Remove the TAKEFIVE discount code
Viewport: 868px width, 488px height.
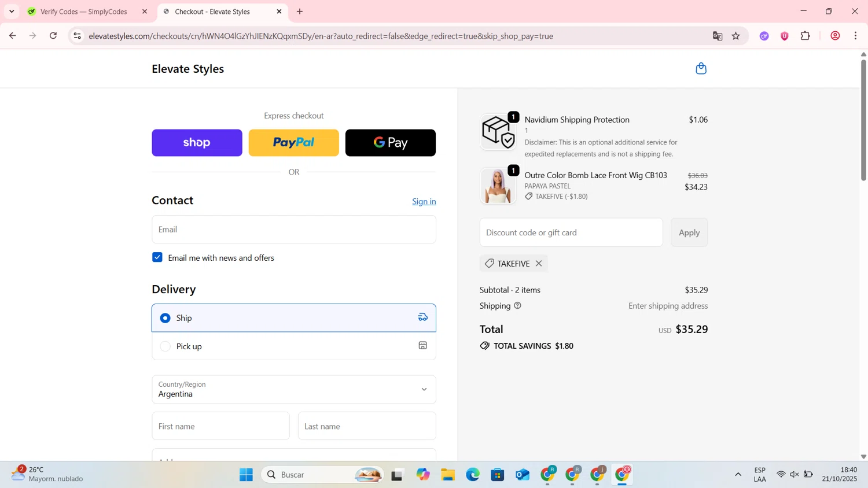(x=539, y=264)
